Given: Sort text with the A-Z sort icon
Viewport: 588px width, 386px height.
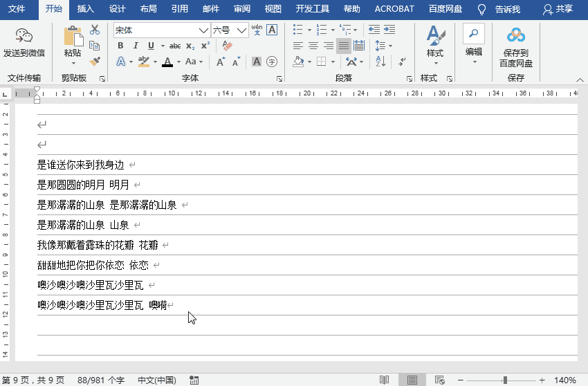Looking at the screenshot, I should (x=380, y=61).
